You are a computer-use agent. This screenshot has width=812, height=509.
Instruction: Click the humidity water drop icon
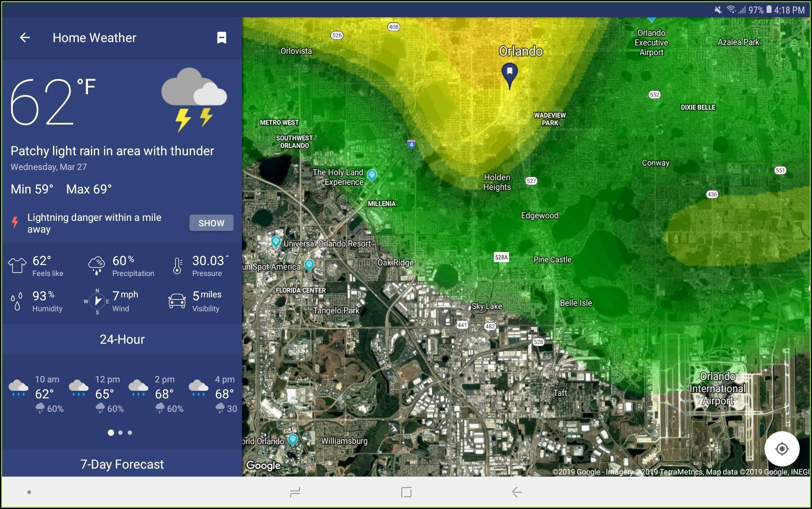[16, 300]
